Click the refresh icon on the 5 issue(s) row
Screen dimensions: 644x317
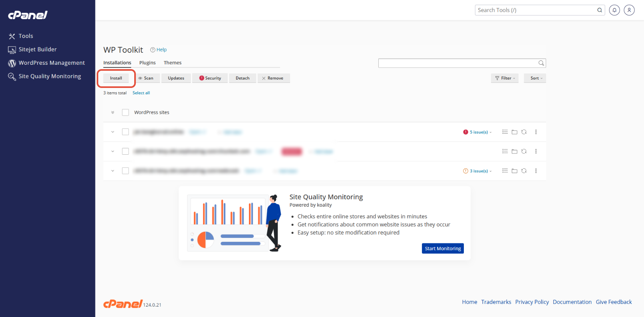[x=524, y=132]
